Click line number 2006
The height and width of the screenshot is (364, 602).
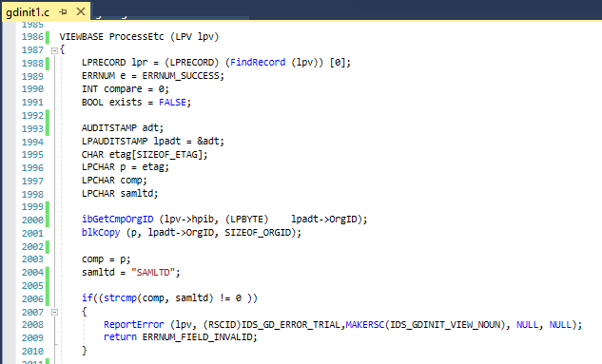[32, 298]
